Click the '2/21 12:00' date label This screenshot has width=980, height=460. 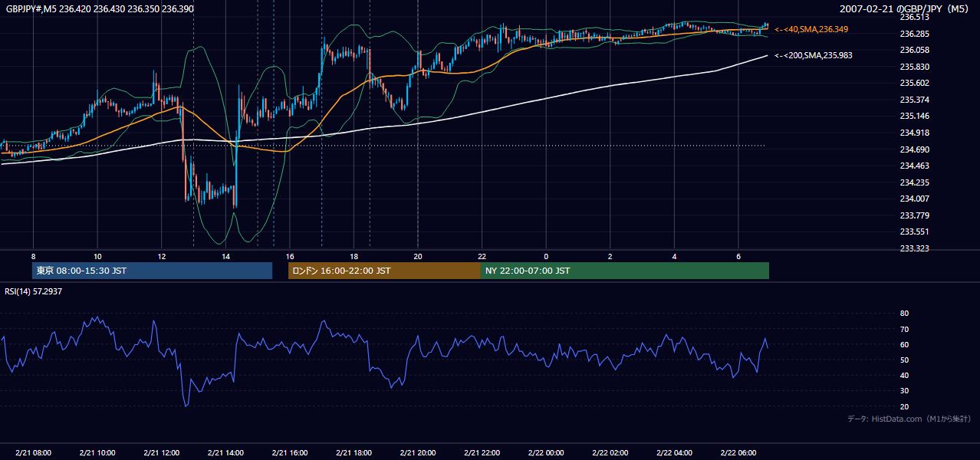tap(161, 453)
